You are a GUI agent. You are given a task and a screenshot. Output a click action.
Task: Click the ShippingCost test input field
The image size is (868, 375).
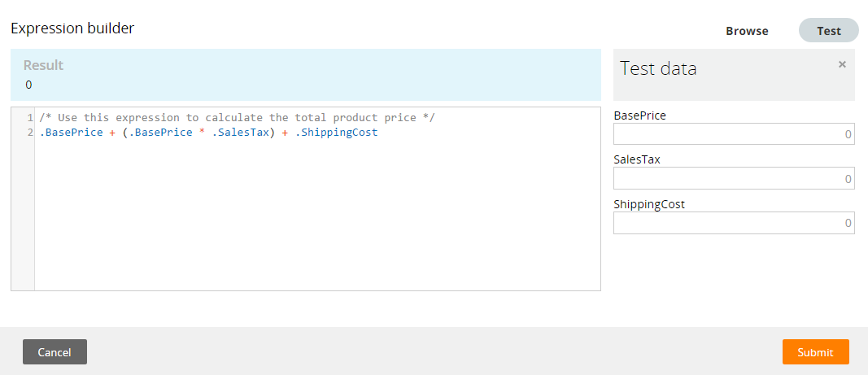click(734, 223)
